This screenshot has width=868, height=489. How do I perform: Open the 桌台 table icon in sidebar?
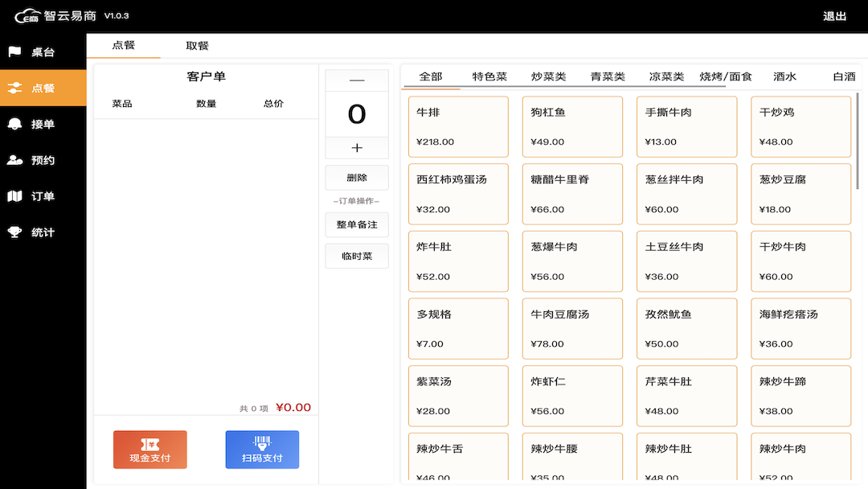15,52
